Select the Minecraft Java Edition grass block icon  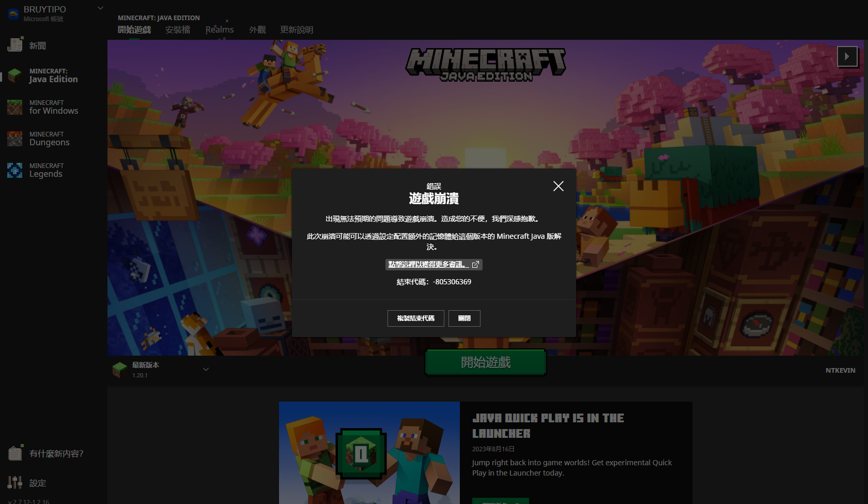tap(15, 75)
